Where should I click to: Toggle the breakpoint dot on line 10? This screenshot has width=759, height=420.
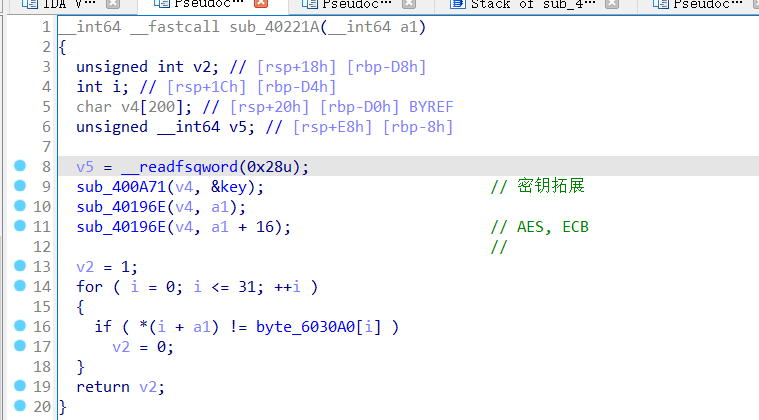20,206
